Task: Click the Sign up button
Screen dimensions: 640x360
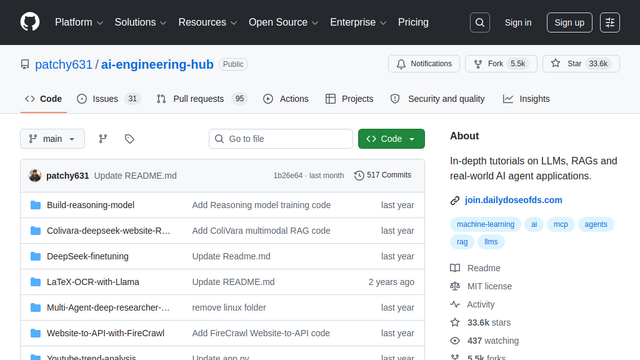Action: tap(569, 22)
